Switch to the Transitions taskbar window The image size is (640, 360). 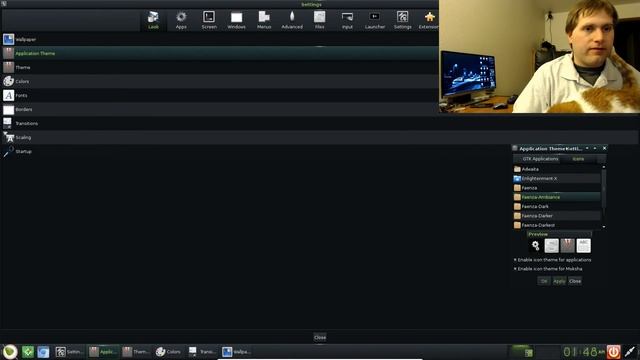coord(202,351)
